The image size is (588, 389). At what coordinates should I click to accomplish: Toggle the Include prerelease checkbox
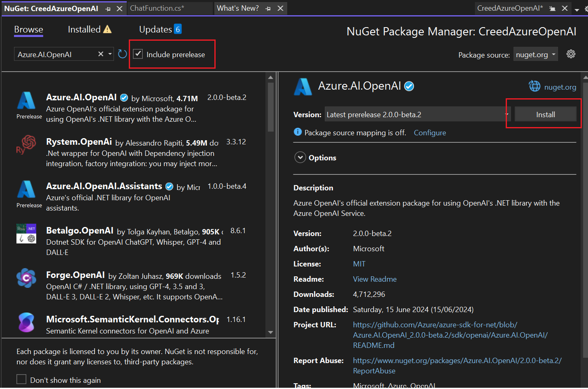tap(138, 54)
